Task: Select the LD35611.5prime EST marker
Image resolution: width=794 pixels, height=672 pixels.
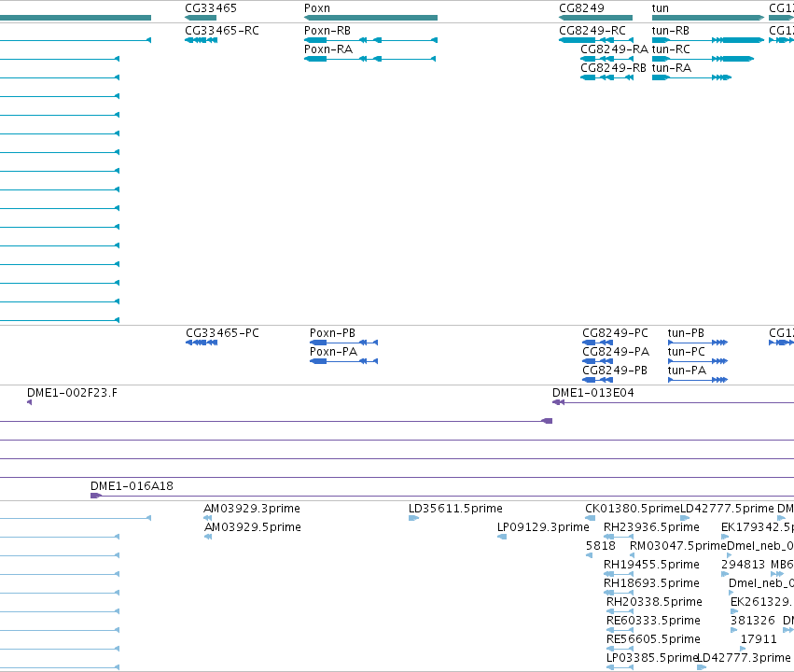Action: point(413,518)
